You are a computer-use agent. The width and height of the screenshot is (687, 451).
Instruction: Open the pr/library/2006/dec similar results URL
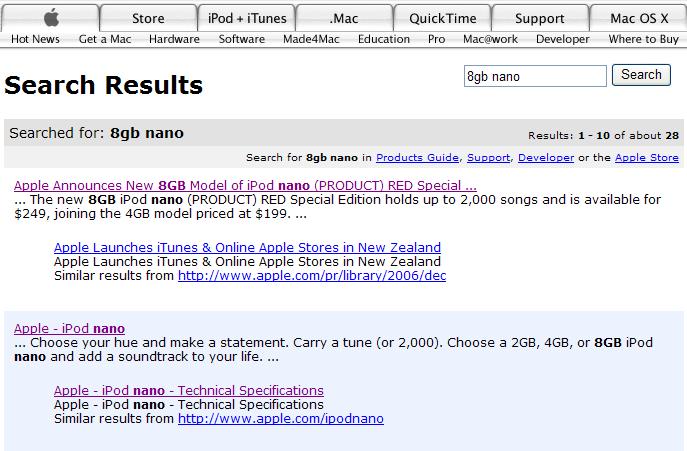point(312,276)
